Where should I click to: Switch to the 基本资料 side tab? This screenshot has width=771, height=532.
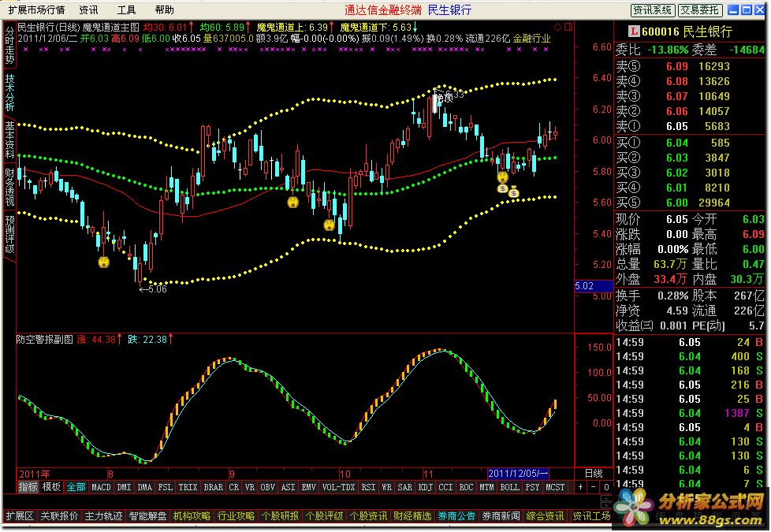9,140
